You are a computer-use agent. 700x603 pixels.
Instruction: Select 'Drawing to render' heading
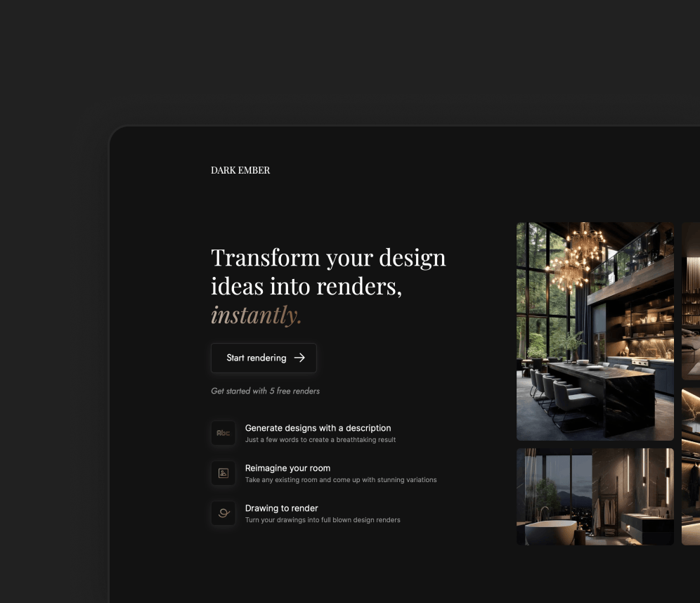point(281,508)
